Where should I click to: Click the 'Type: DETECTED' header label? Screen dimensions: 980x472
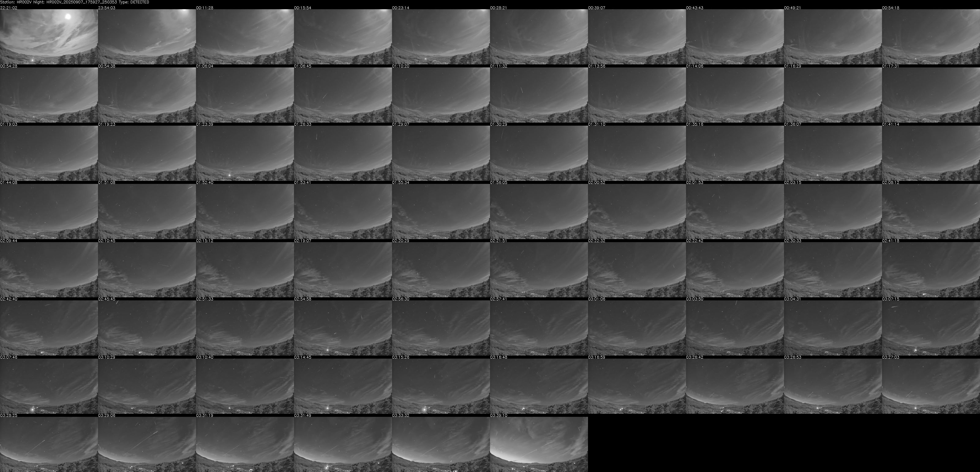click(134, 2)
